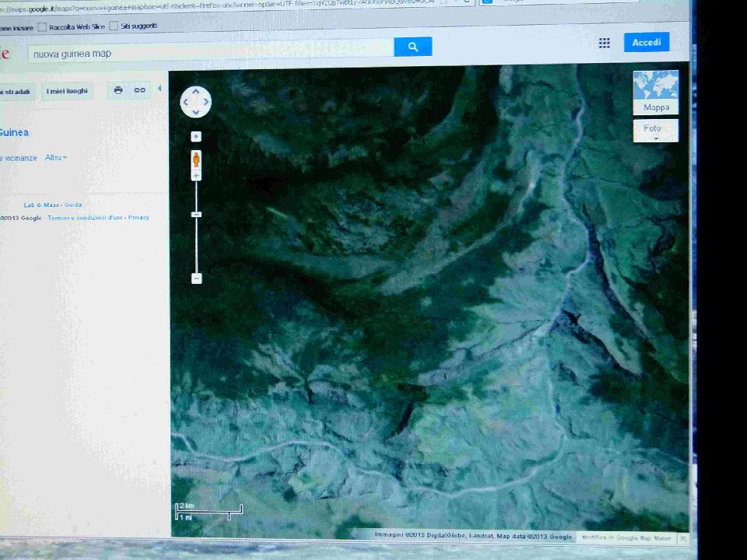The height and width of the screenshot is (560, 747).
Task: Open the Guida help link
Action: 73,205
